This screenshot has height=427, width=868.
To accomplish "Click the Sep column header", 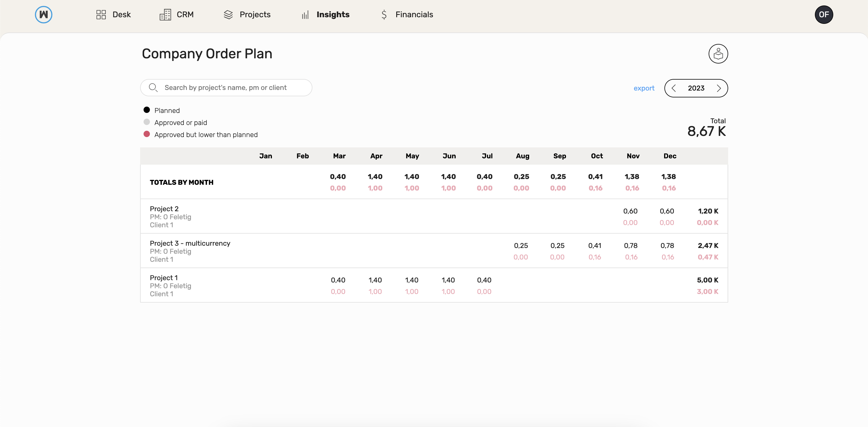I will coord(560,156).
